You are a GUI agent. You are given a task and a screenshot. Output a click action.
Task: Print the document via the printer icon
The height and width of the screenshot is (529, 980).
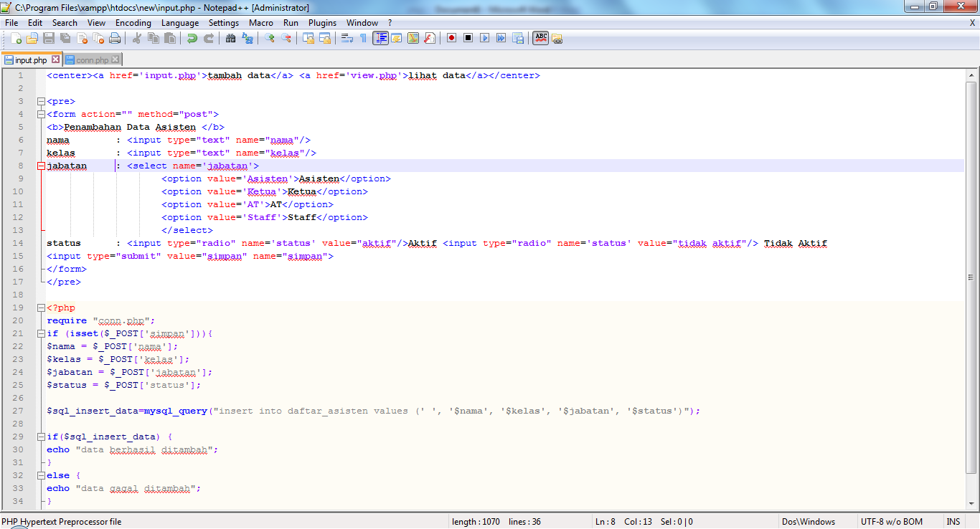click(x=115, y=38)
